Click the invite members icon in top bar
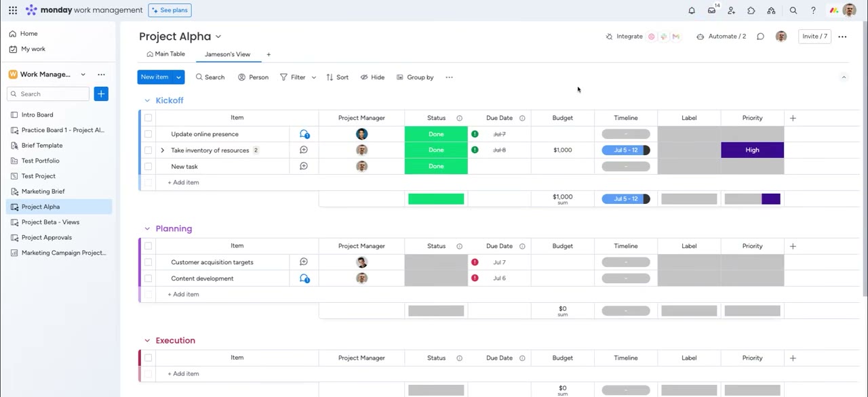 tap(732, 10)
